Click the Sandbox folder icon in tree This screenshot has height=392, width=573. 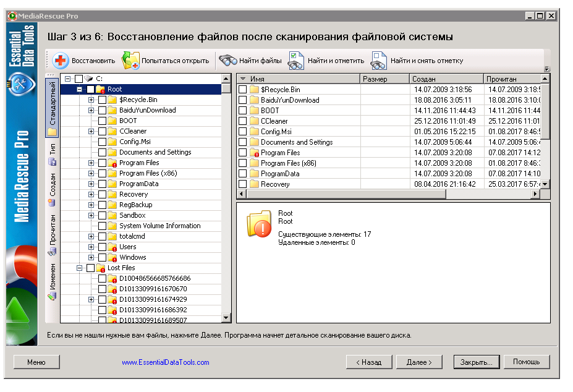112,215
